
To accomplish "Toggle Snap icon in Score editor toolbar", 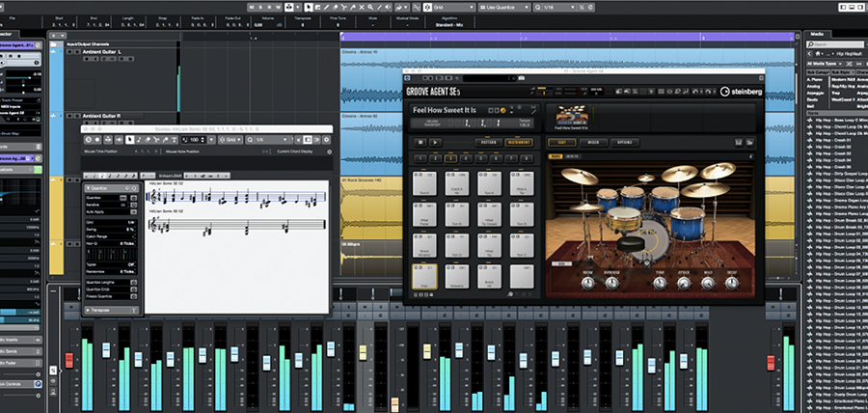I will tap(222, 140).
